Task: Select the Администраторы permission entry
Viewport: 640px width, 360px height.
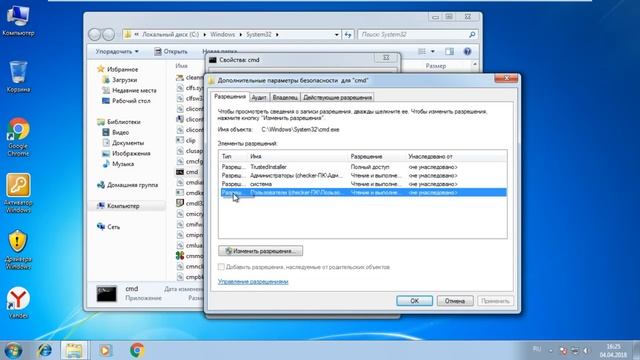Action: [x=363, y=176]
